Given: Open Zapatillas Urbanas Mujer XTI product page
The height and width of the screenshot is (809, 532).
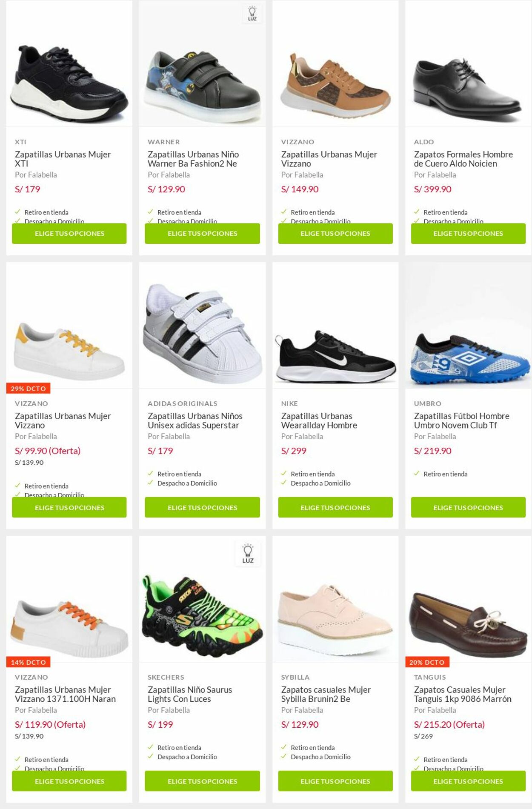Looking at the screenshot, I should coord(63,159).
